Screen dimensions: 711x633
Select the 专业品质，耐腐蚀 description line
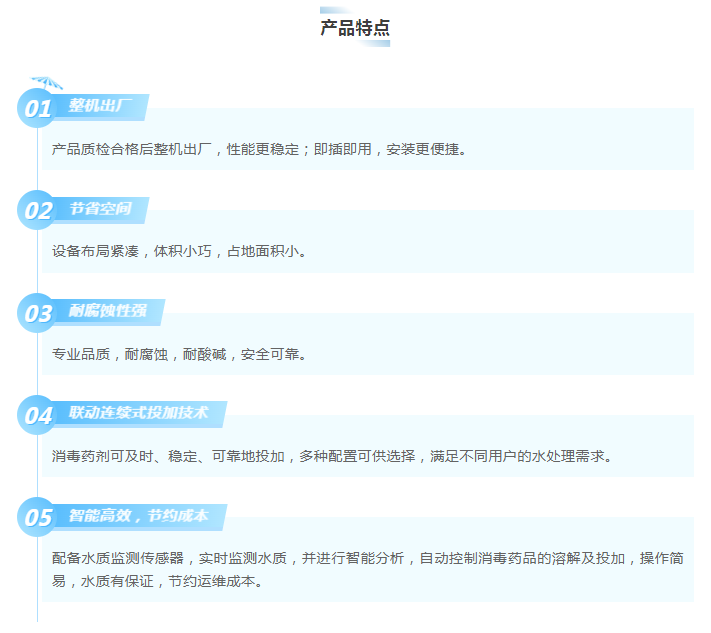click(x=178, y=354)
